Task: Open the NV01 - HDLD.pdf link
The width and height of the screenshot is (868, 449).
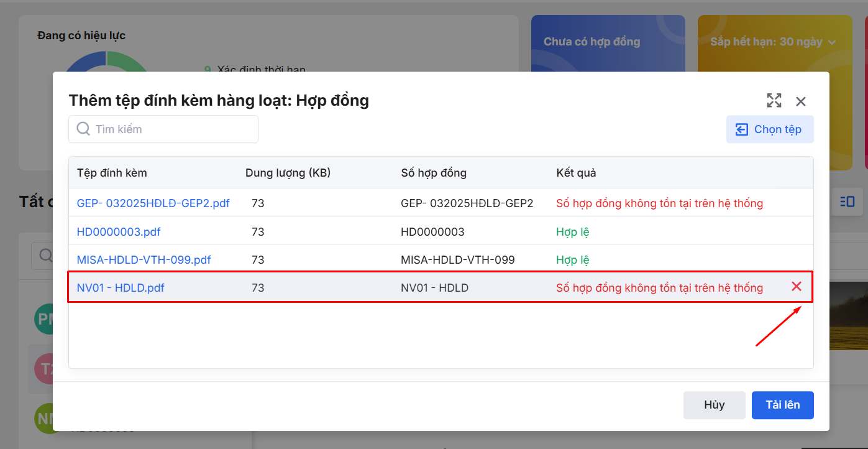Action: (x=121, y=288)
